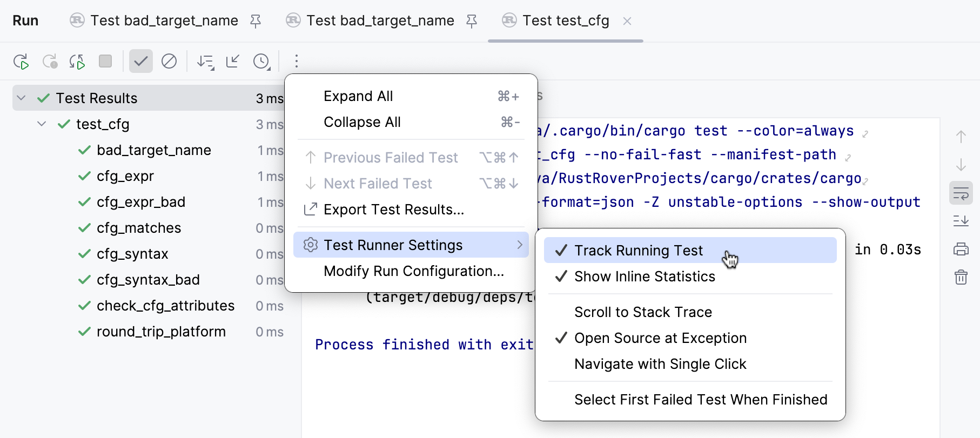Viewport: 980px width, 438px height.
Task: Open the more options kebab menu
Action: point(296,61)
